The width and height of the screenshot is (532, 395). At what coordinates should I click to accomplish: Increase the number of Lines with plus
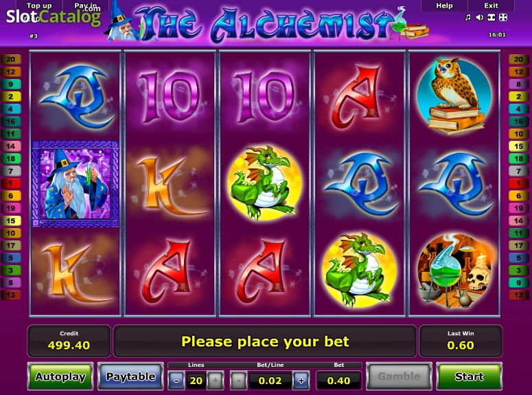tap(215, 381)
